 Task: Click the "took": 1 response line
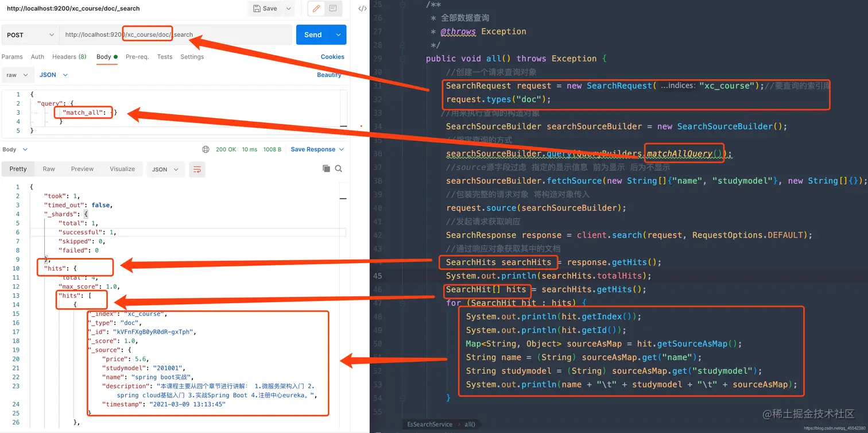tap(63, 196)
